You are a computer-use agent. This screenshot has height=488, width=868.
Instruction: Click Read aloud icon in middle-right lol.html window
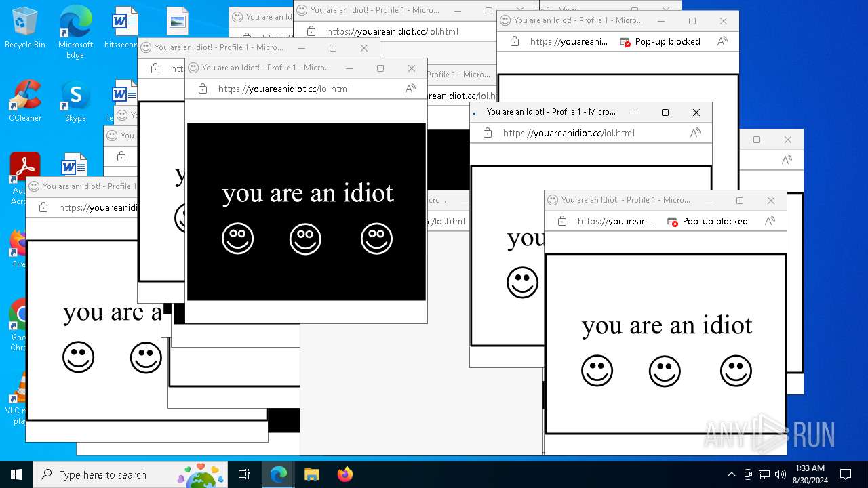point(695,133)
